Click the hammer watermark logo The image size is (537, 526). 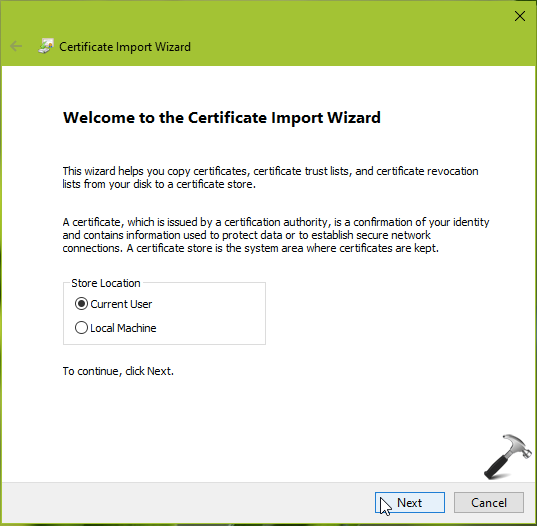(x=508, y=456)
